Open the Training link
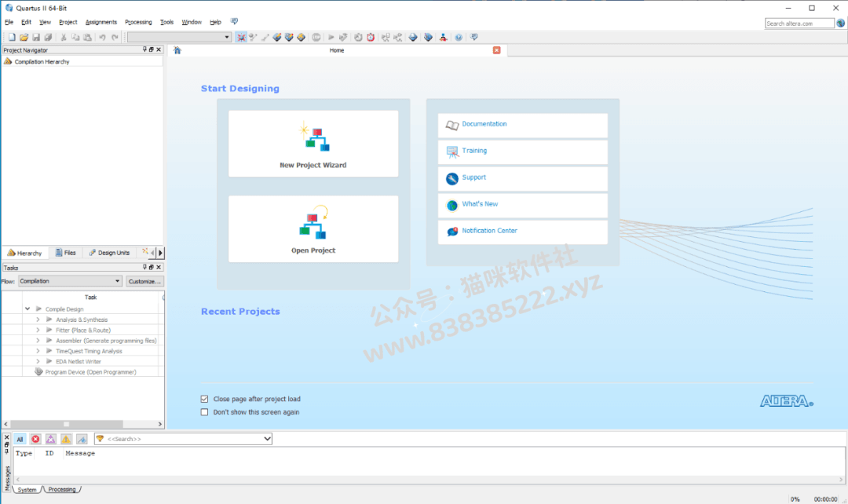The height and width of the screenshot is (504, 848). 522,152
